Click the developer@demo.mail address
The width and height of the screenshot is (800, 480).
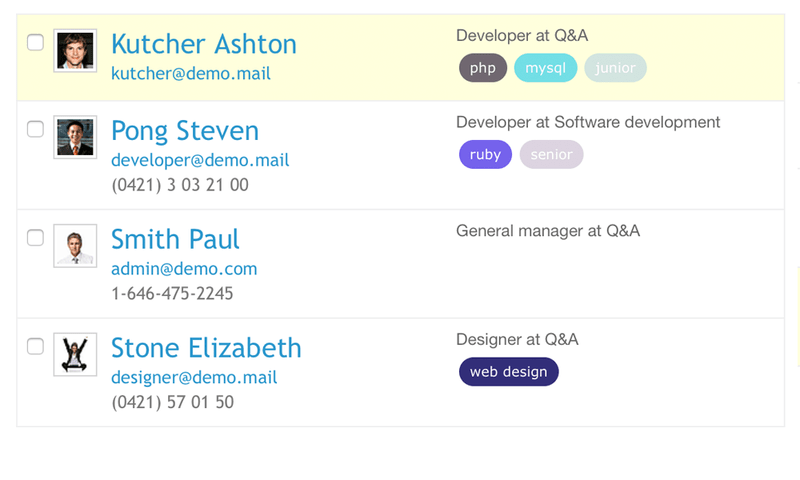click(200, 160)
